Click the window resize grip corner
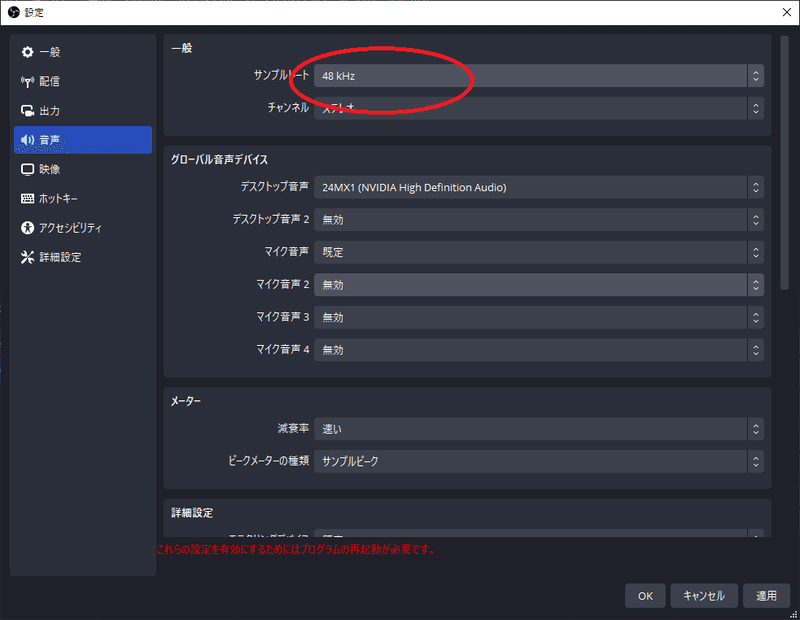 tap(793, 614)
